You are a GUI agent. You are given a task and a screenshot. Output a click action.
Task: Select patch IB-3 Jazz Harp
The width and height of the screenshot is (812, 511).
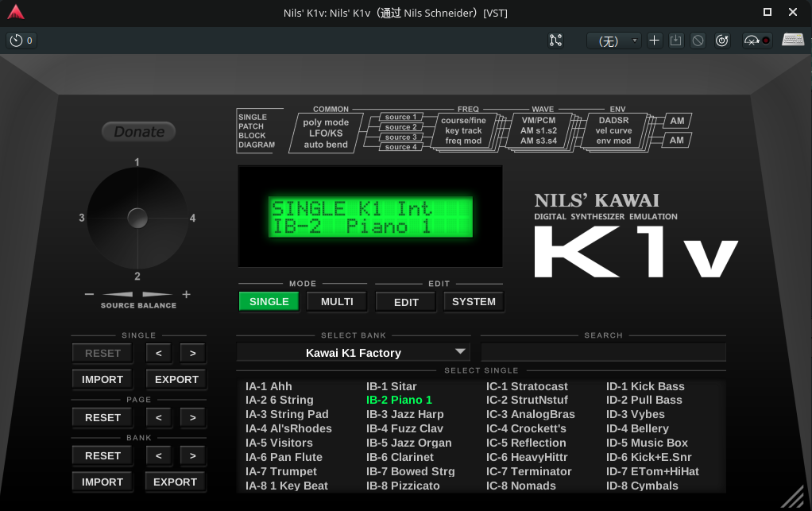coord(405,414)
